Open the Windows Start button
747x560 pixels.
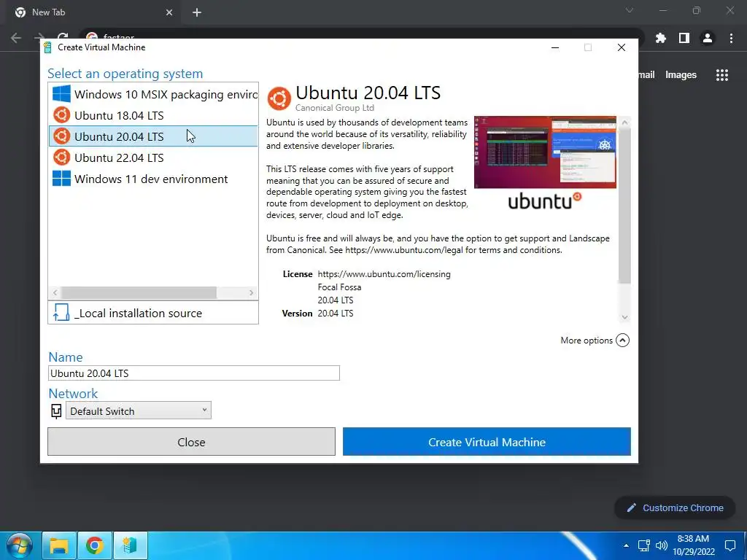coord(19,545)
